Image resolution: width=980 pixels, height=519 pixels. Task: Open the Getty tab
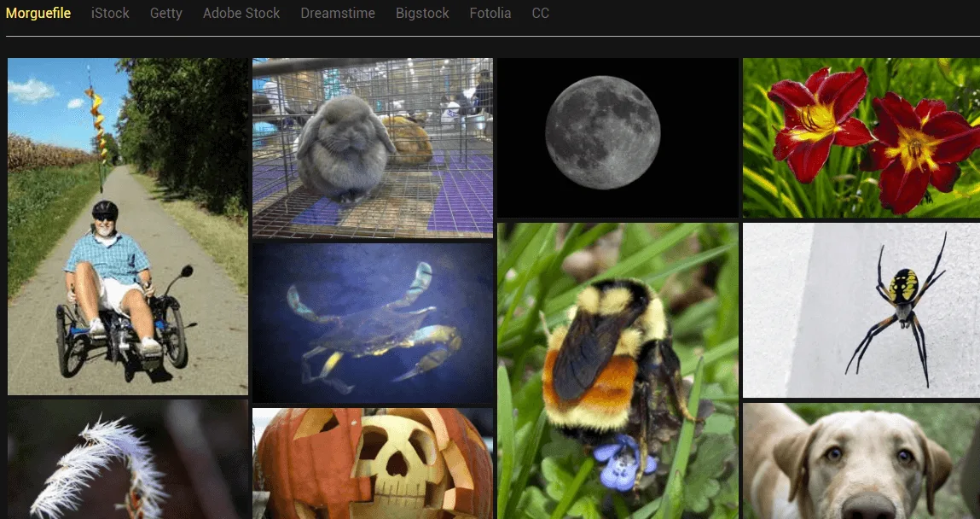click(x=165, y=14)
